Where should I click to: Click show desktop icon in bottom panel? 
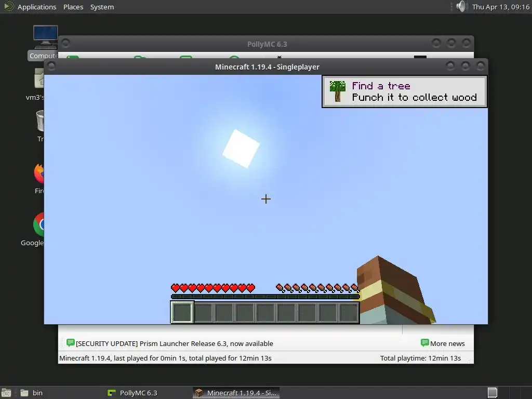click(6, 393)
